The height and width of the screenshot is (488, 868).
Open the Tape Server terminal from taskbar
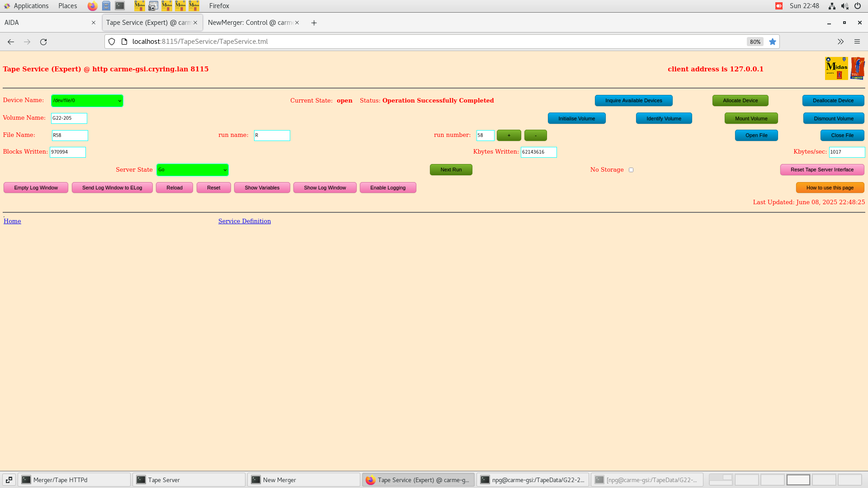click(189, 479)
